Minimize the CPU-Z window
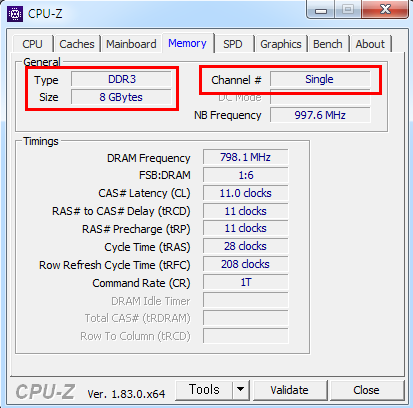The width and height of the screenshot is (413, 408). coord(321,10)
